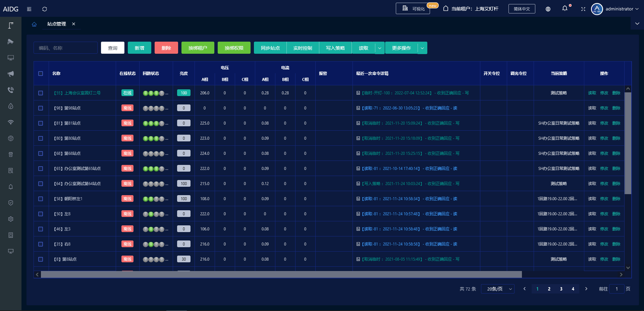Switch to the 站点管理 tab
Viewport: 644px width, 311px height.
pyautogui.click(x=57, y=24)
